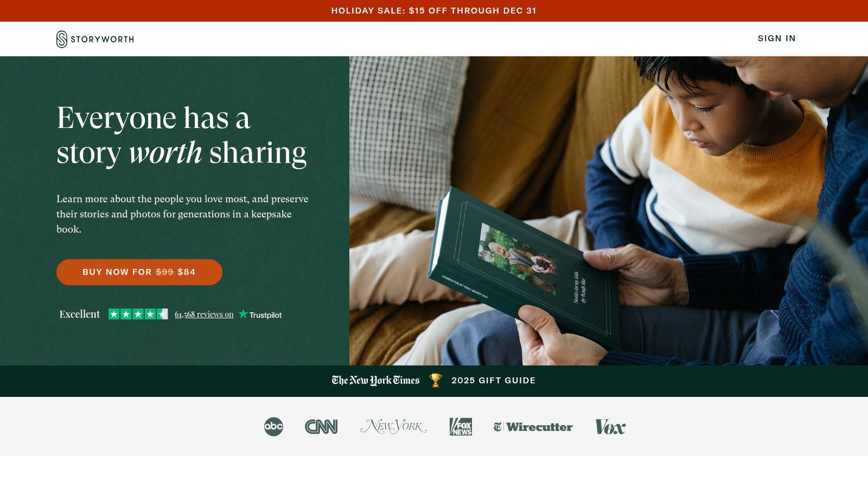Click the Excellent rating label
Viewport: 868px width, 488px height.
pos(80,314)
